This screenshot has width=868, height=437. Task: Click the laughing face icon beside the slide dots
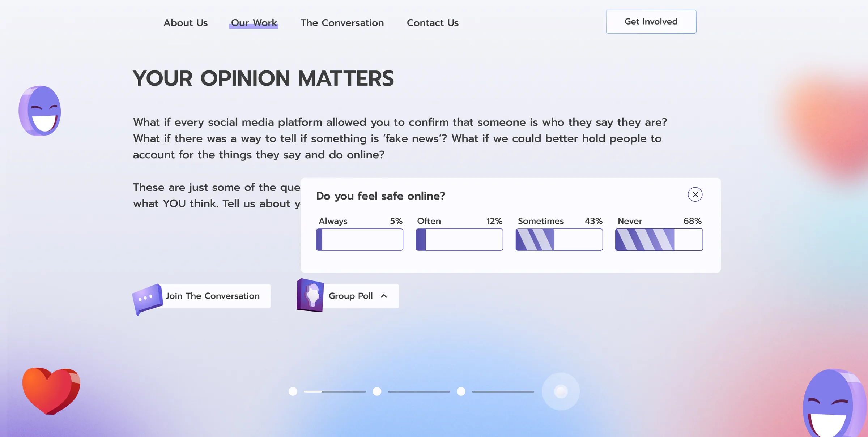pyautogui.click(x=835, y=403)
